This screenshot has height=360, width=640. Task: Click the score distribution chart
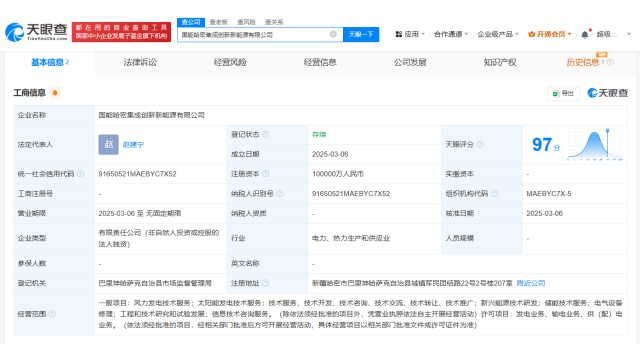point(595,144)
